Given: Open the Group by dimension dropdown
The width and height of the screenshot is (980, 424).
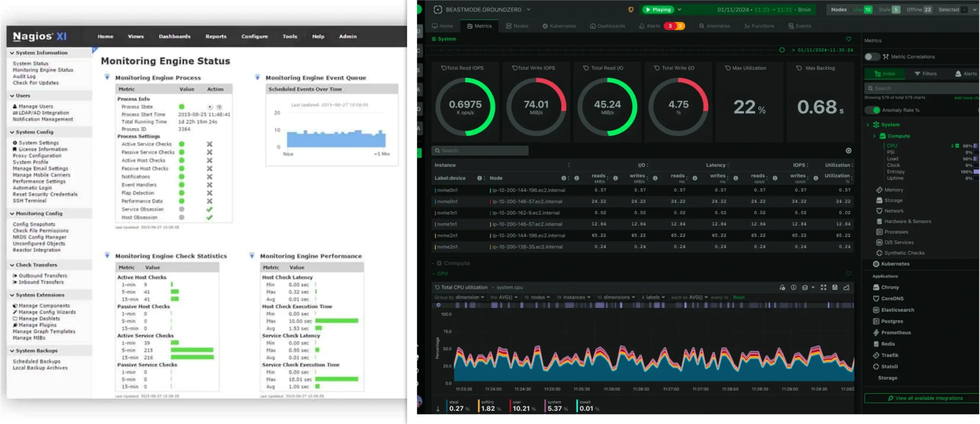Looking at the screenshot, I should pyautogui.click(x=459, y=297).
